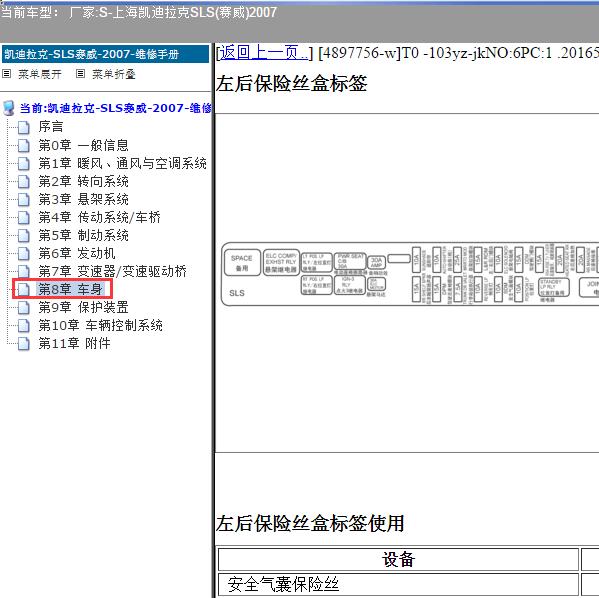Image resolution: width=599 pixels, height=598 pixels.
Task: Click the page icon next to 第9章
Action: [x=24, y=308]
